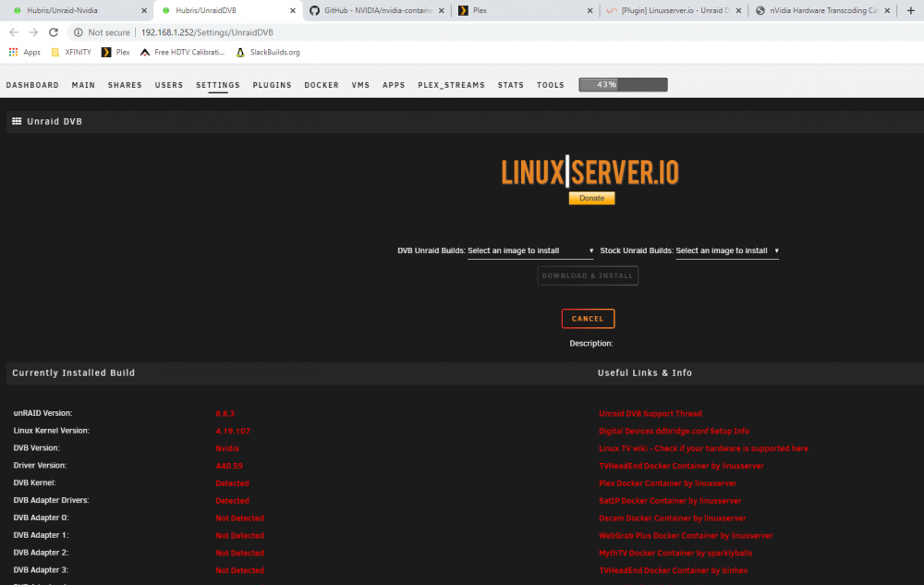Open the Dashboard menu
924x585 pixels.
coord(32,85)
